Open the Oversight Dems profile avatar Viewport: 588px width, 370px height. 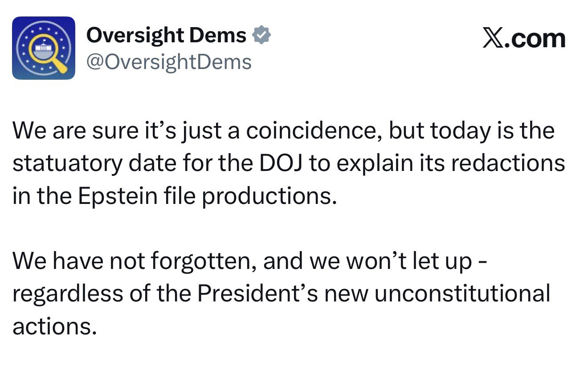pyautogui.click(x=44, y=48)
